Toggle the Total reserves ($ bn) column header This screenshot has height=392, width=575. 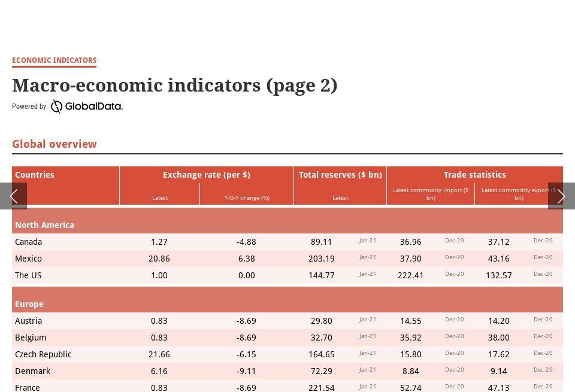340,175
